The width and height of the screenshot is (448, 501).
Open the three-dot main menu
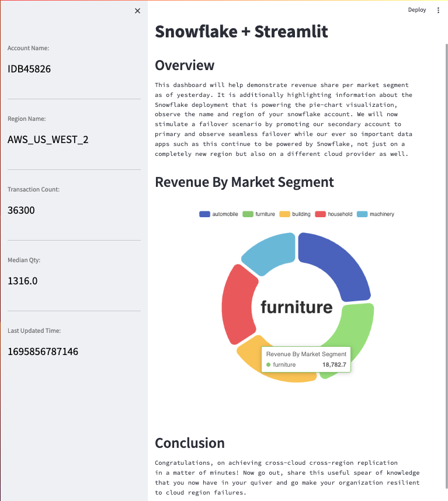pos(439,10)
